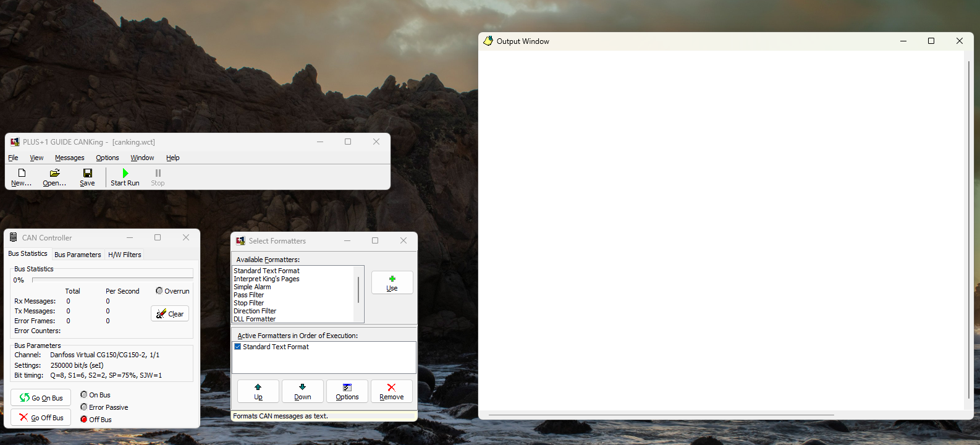Select Pass Filter in the formatters list
Viewport: 980px width, 445px height.
point(248,295)
